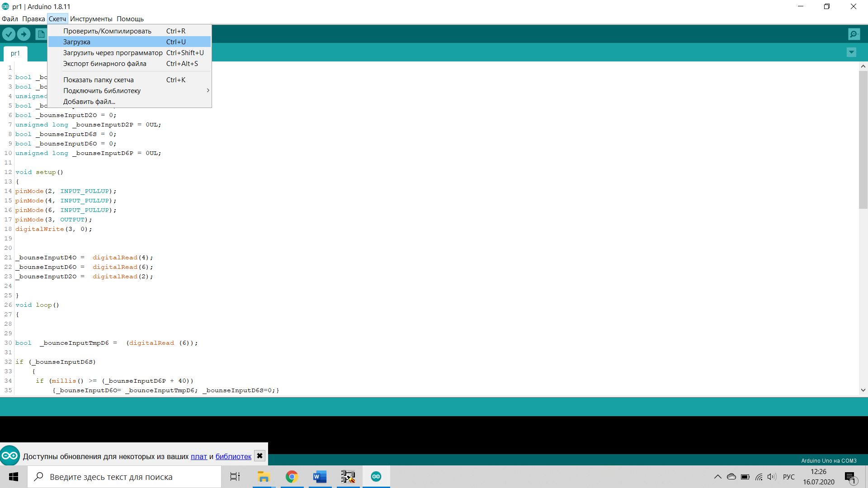Click the библиотек updates link

[233, 456]
